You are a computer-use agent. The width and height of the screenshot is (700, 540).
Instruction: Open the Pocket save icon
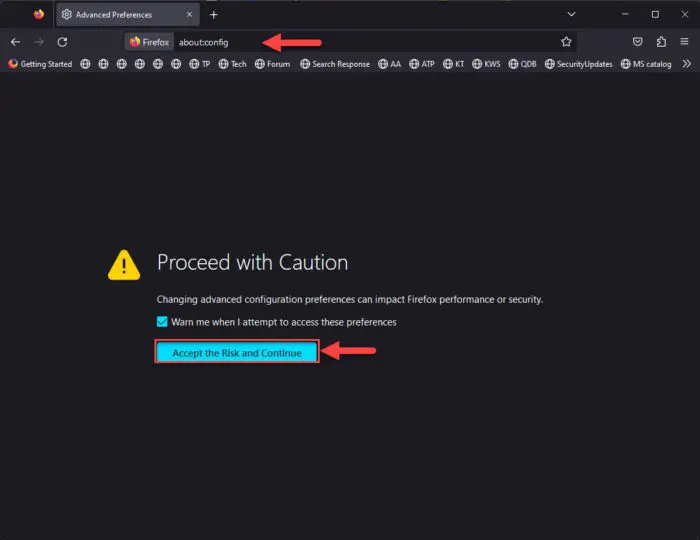click(x=638, y=42)
